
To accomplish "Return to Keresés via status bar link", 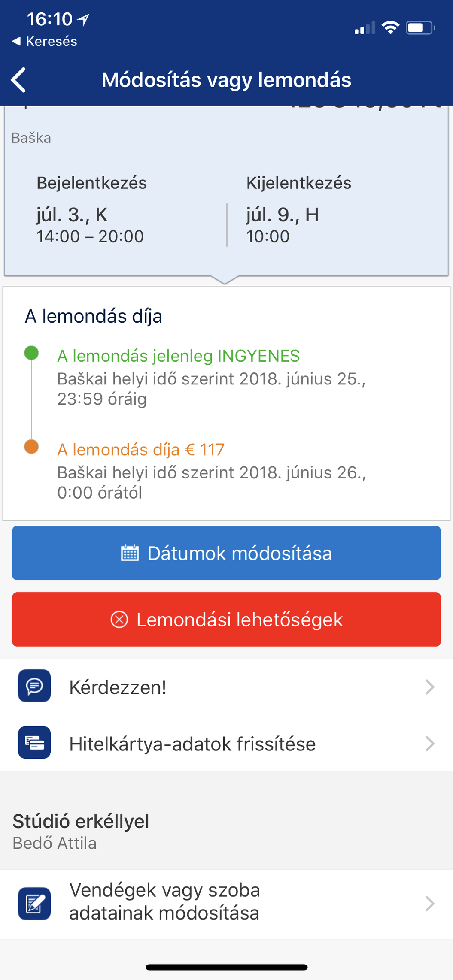I will 45,42.
